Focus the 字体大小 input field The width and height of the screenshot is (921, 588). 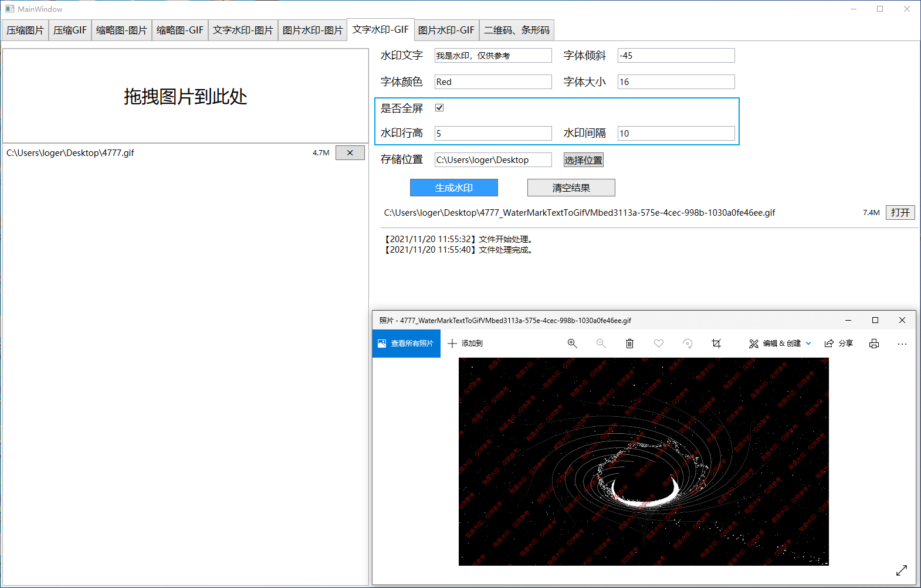coord(676,82)
